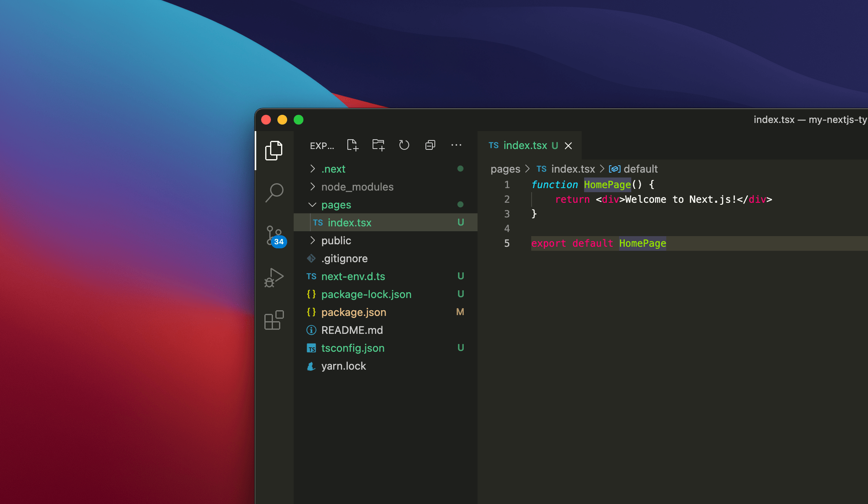The width and height of the screenshot is (868, 504).
Task: Open the Search view icon
Action: (275, 192)
